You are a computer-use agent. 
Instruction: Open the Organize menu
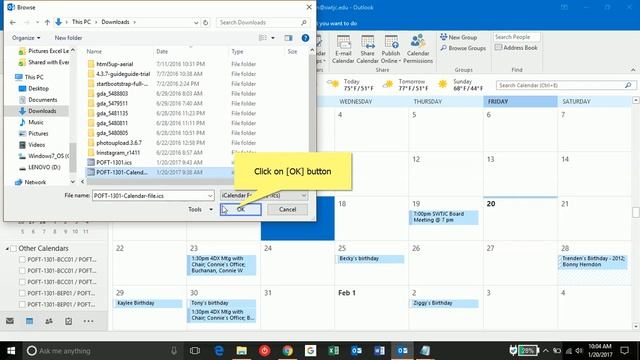point(26,38)
